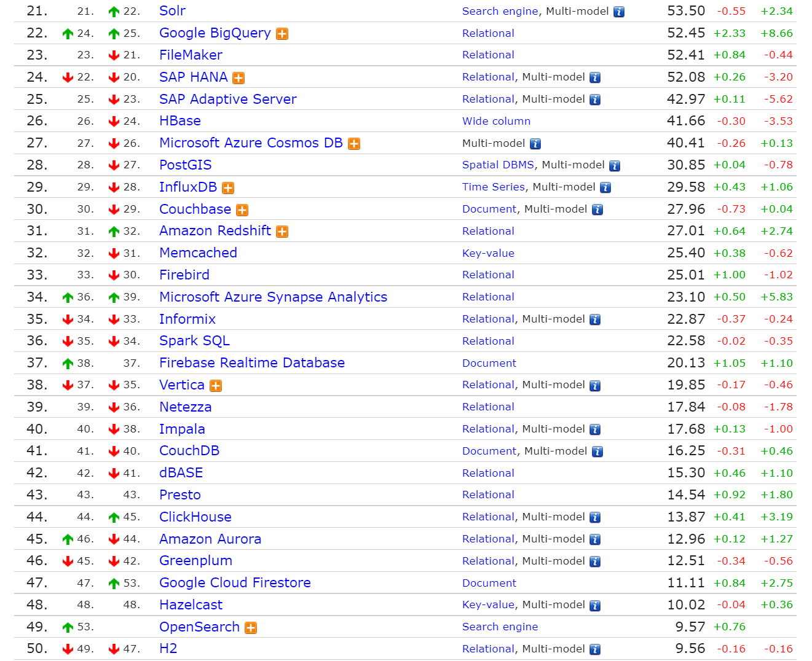Open the Spatial DBMS category link
This screenshot has width=812, height=661.
(499, 165)
